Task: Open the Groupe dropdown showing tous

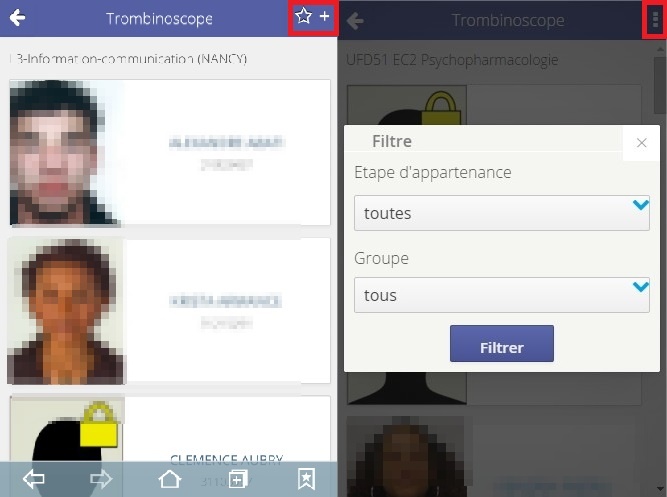Action: 502,295
